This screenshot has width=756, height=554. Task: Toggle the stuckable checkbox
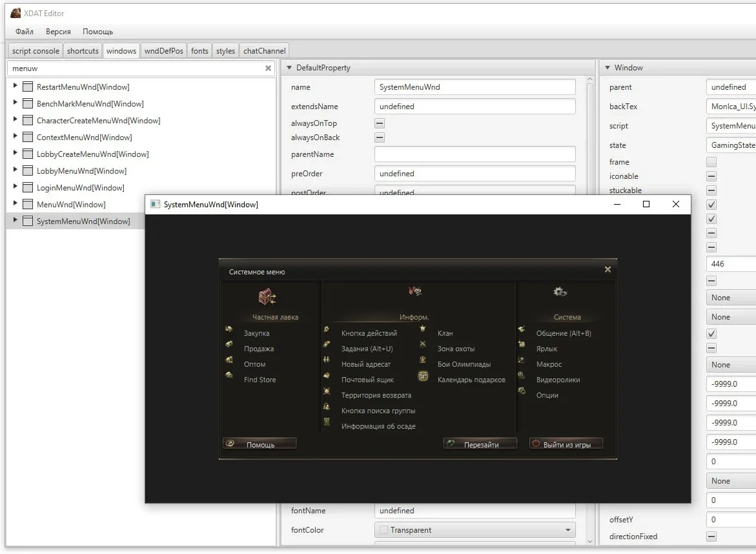click(711, 190)
